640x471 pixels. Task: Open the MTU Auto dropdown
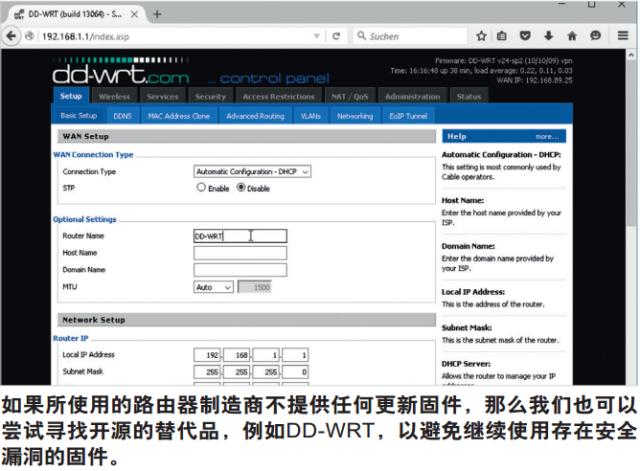(x=213, y=287)
